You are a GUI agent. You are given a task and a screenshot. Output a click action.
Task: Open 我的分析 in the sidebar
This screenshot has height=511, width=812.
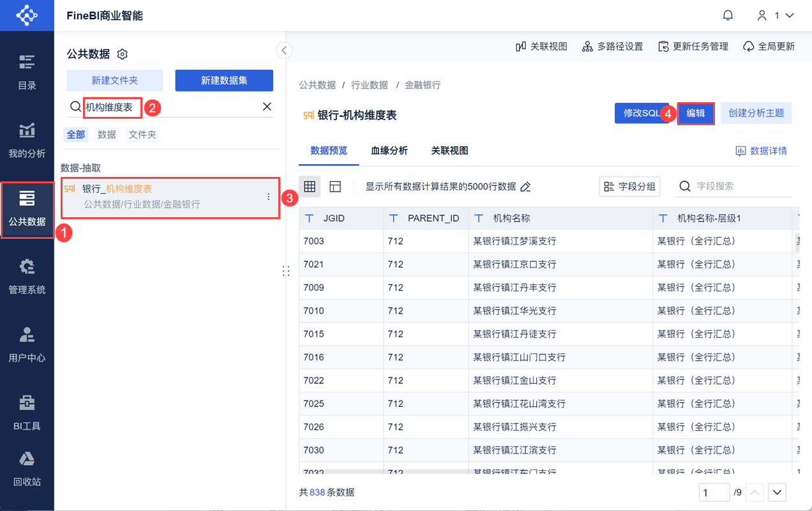tap(27, 141)
